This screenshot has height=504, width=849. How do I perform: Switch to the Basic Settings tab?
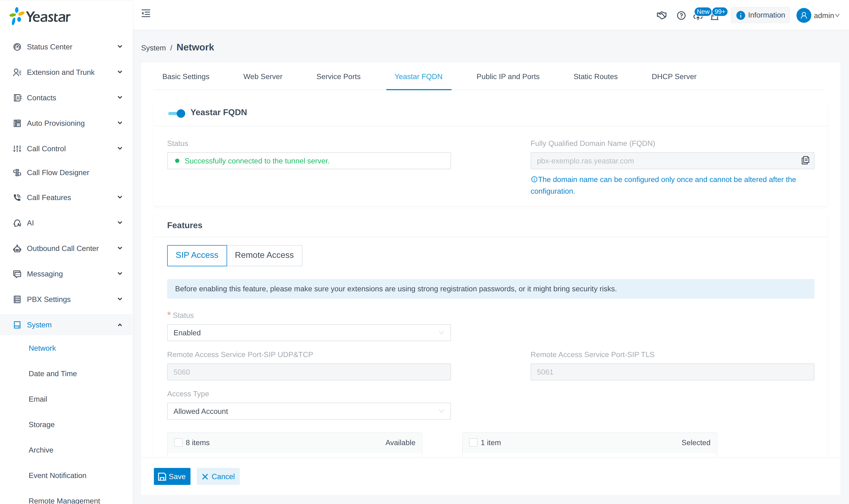pos(186,76)
